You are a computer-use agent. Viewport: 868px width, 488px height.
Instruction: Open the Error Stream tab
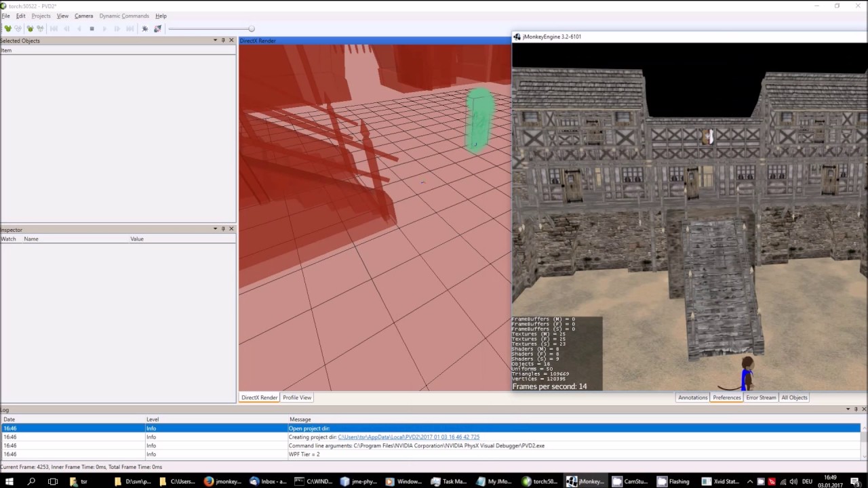[x=761, y=398]
